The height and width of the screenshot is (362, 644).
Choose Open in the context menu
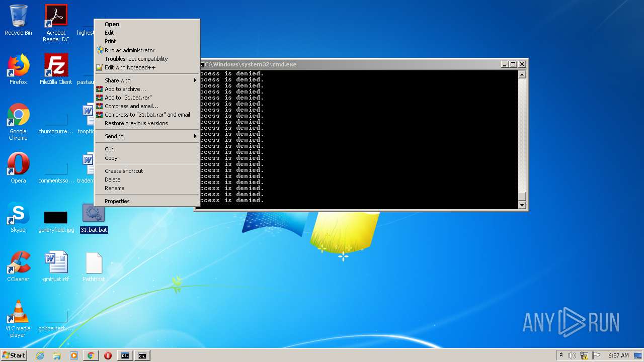pos(147,24)
